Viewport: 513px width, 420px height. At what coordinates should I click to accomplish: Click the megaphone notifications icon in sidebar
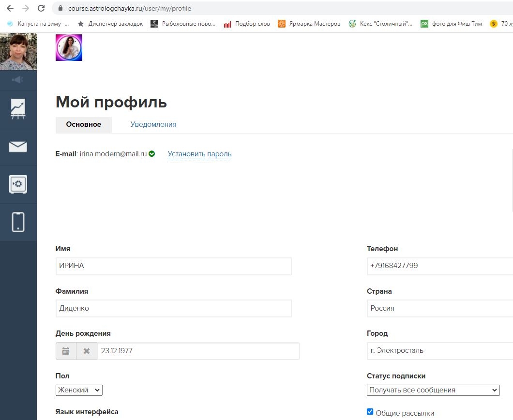pos(18,80)
